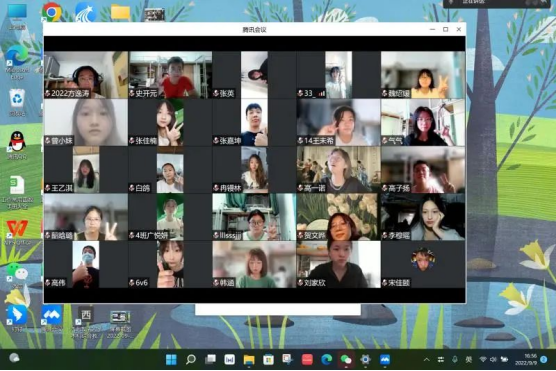Screen dimensions: 556x371
Task: Select the 2022方逸涛 participant video tile
Action: [86, 75]
